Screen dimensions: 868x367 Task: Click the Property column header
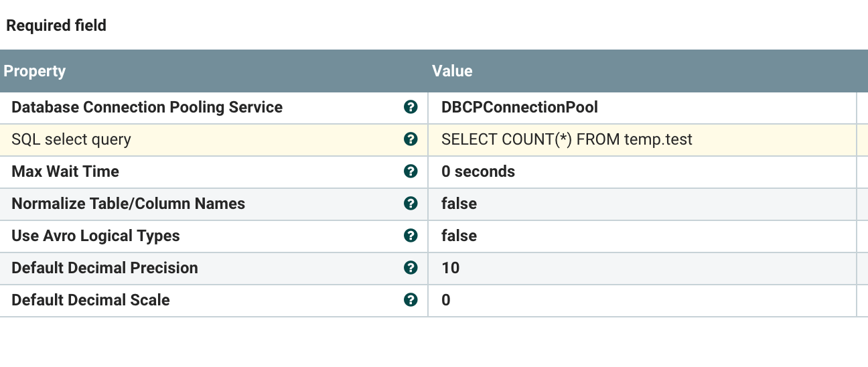[35, 71]
